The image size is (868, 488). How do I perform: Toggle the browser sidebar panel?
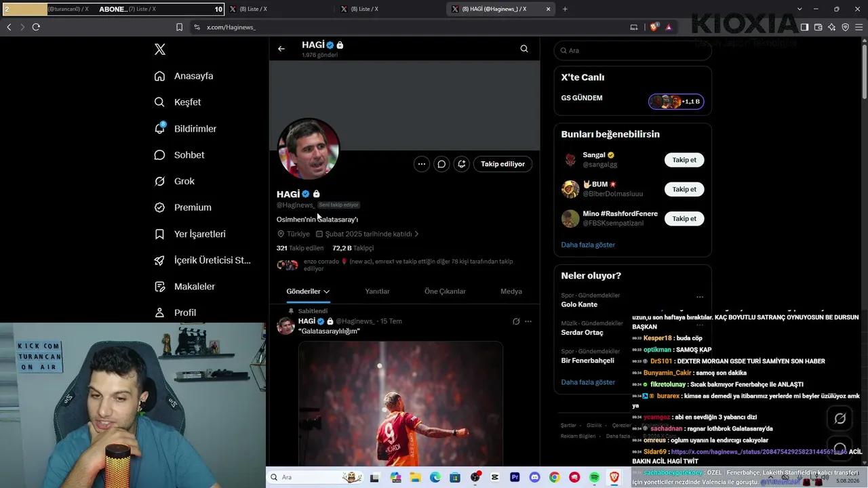click(804, 27)
